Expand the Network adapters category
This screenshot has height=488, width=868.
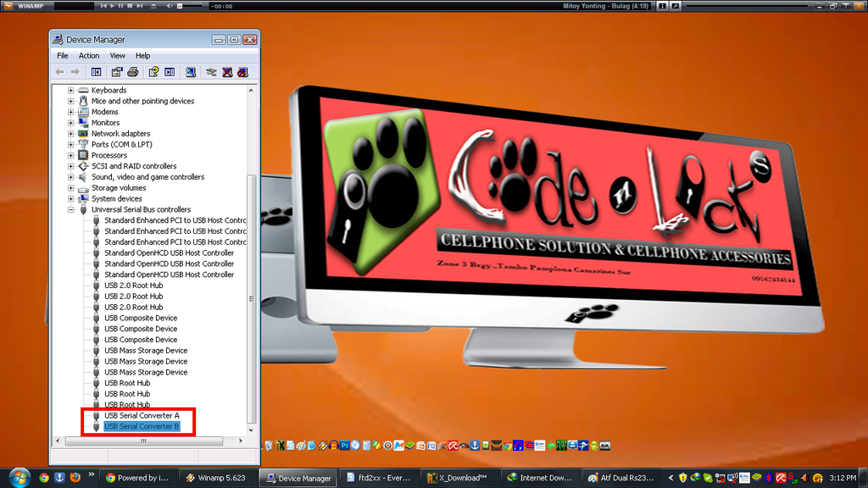click(x=71, y=134)
